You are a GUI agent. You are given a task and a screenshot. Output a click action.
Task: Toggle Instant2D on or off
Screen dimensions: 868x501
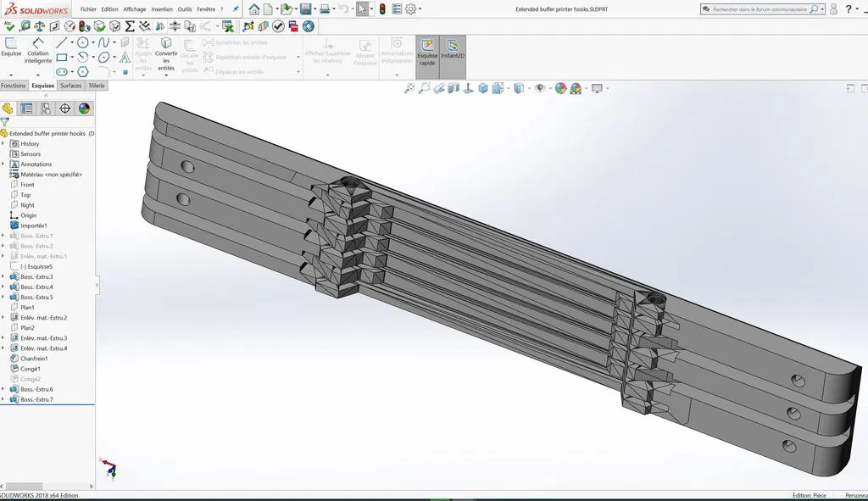click(x=453, y=54)
